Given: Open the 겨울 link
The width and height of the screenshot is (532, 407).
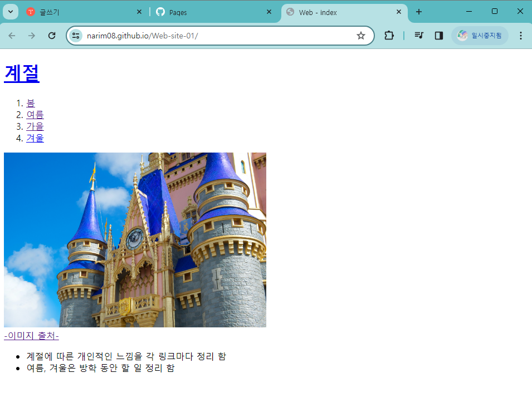Looking at the screenshot, I should [35, 138].
